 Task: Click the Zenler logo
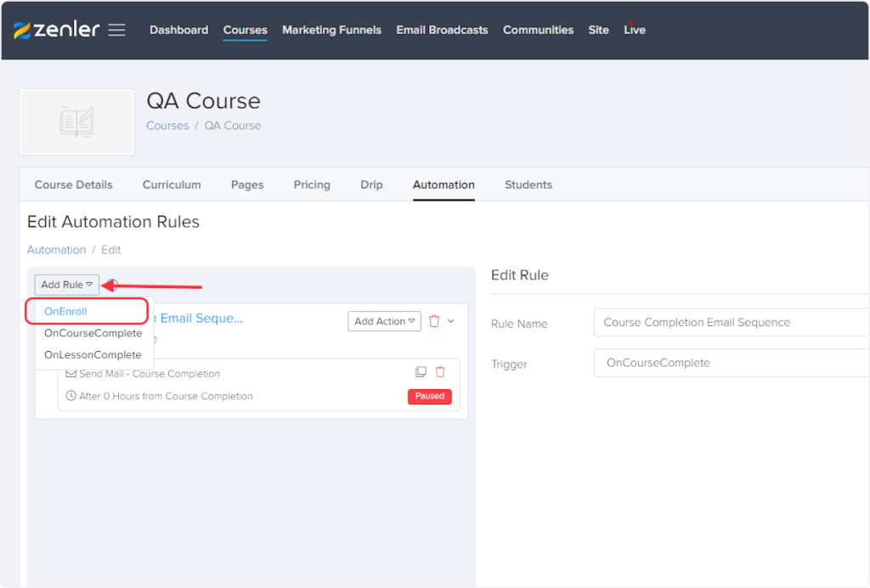[x=56, y=30]
